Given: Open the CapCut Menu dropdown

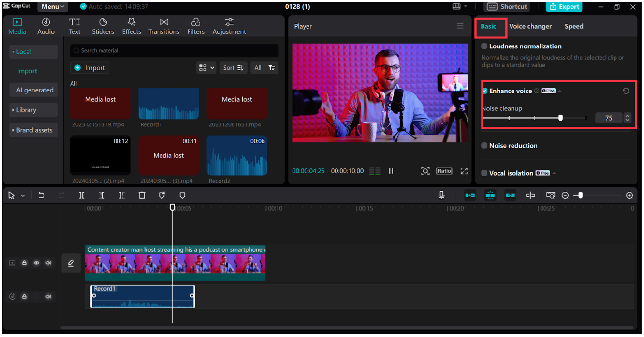Looking at the screenshot, I should click(53, 7).
